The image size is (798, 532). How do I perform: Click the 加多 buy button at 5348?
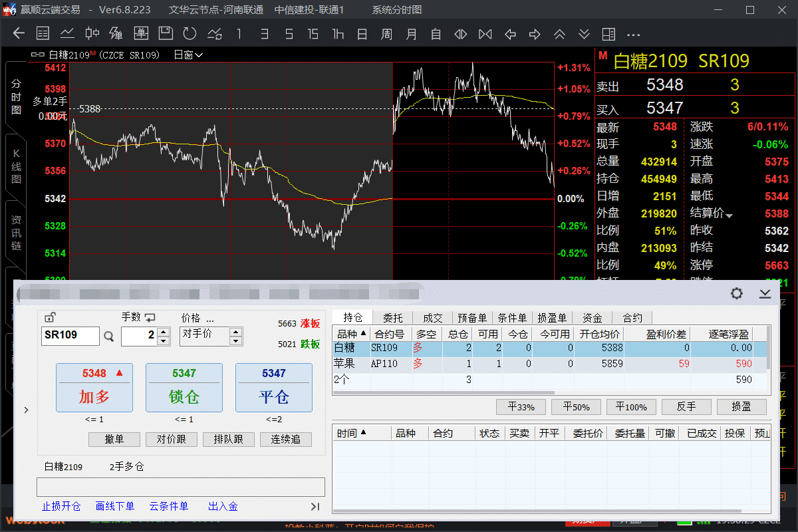(94, 388)
